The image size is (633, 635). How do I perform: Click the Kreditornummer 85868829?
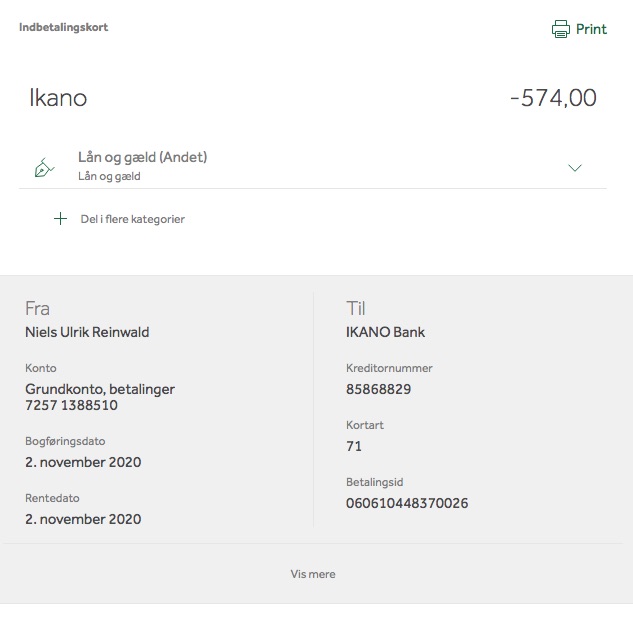[378, 389]
